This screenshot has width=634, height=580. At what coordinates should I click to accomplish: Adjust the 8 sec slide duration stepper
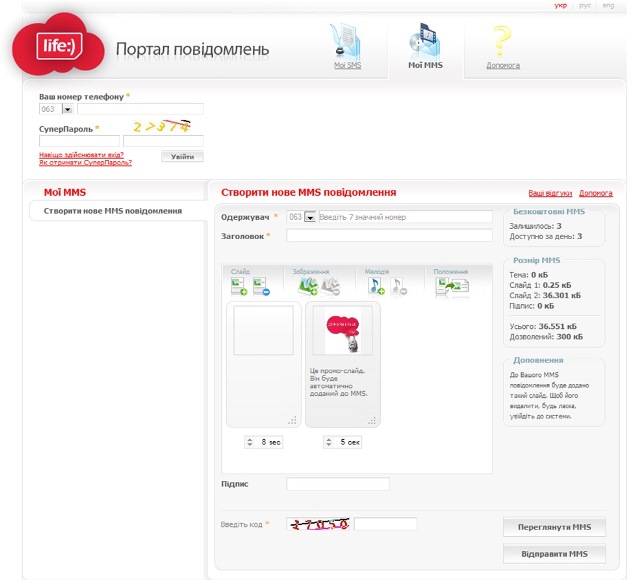(x=249, y=442)
